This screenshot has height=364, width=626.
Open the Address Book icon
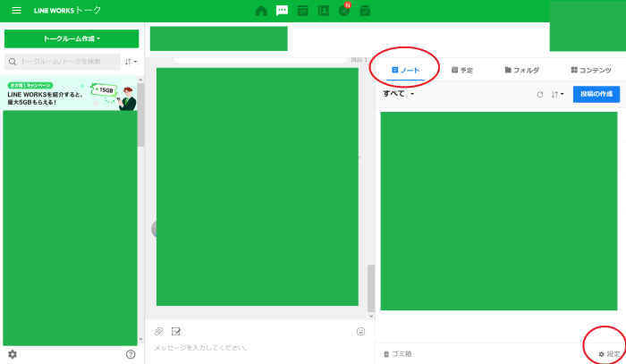click(324, 11)
